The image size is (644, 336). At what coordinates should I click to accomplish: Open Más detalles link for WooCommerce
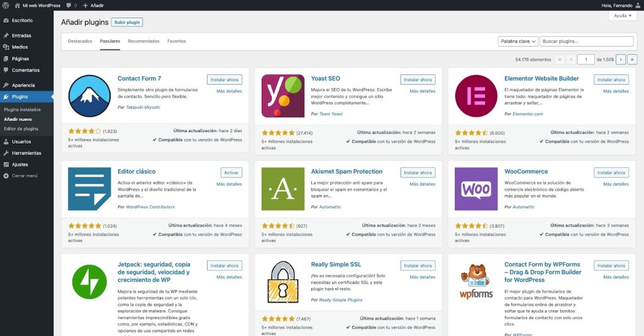tap(616, 184)
